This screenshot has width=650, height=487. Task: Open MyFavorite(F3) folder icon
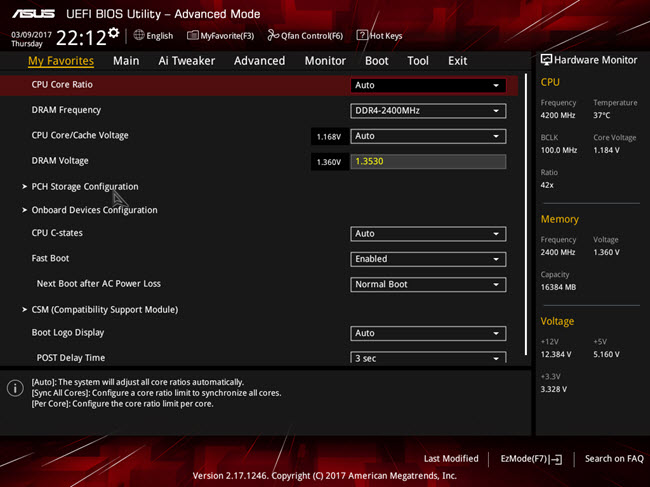[x=192, y=35]
